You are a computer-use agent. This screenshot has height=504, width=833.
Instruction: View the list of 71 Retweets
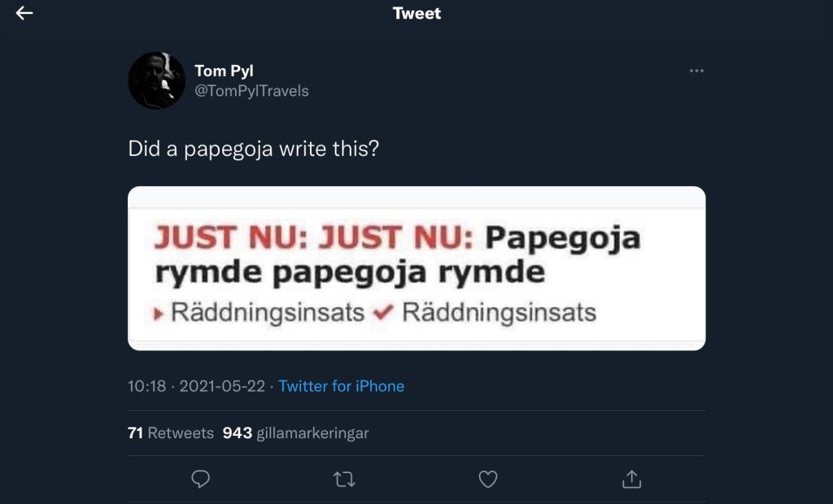tap(170, 433)
